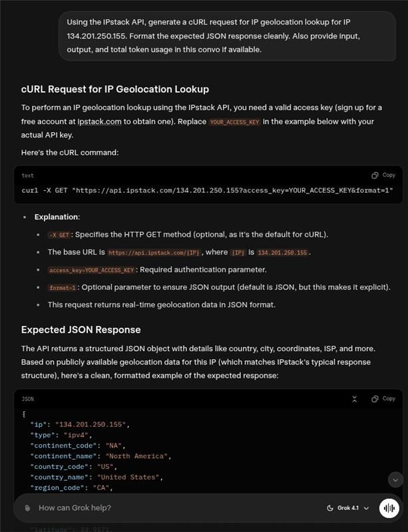This screenshot has width=408, height=532.
Task: Click the Copy button on the JSON block
Action: 388,398
